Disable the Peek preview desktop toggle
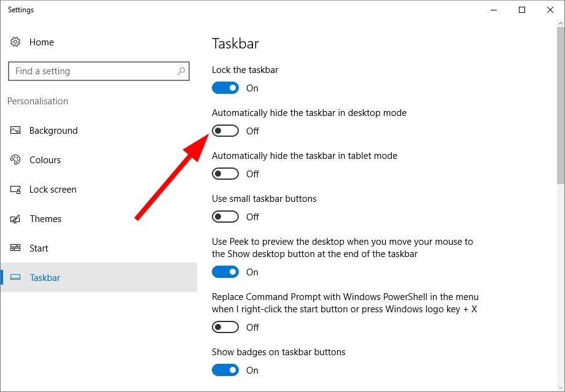This screenshot has width=565, height=392. (x=225, y=272)
